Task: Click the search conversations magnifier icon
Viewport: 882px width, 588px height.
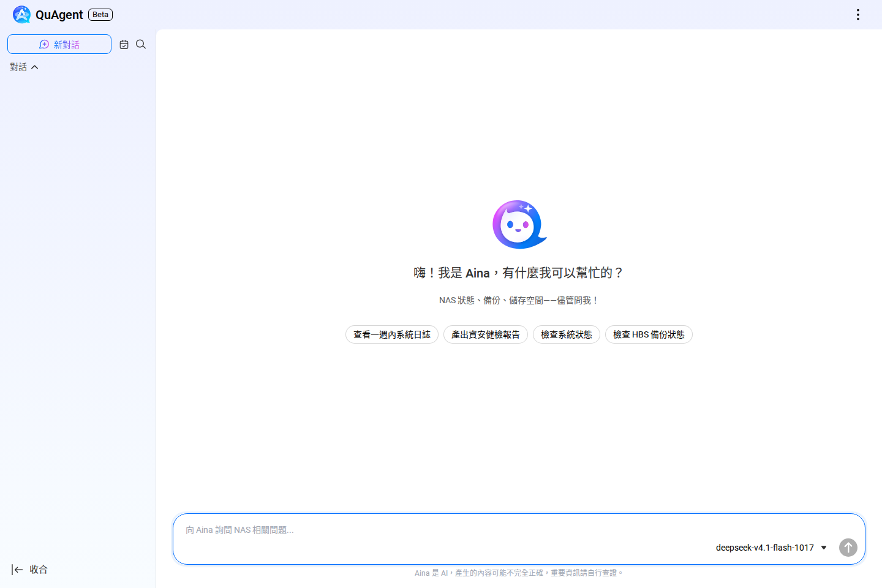Action: point(141,44)
